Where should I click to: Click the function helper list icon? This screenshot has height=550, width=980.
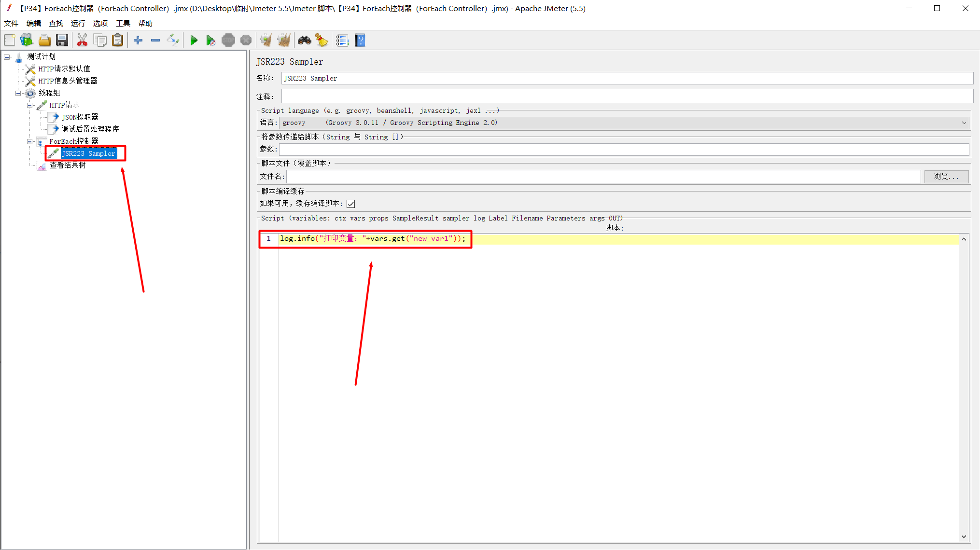point(342,41)
